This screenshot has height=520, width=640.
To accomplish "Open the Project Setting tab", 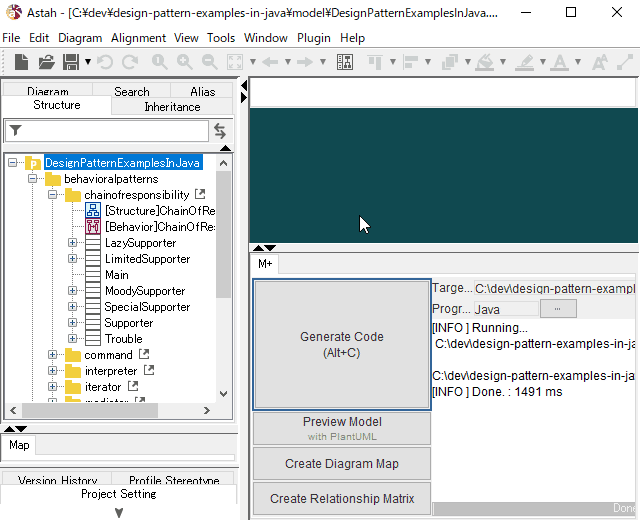I will 119,494.
